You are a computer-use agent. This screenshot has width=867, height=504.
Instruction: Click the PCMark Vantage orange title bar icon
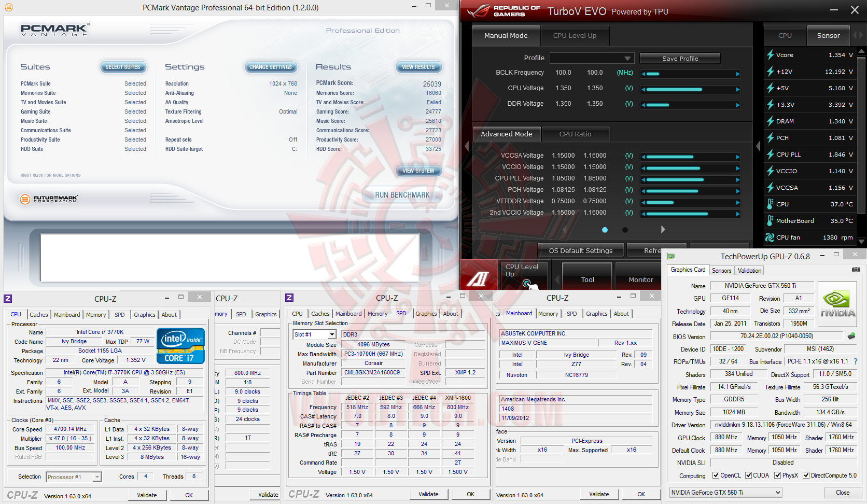pyautogui.click(x=9, y=7)
